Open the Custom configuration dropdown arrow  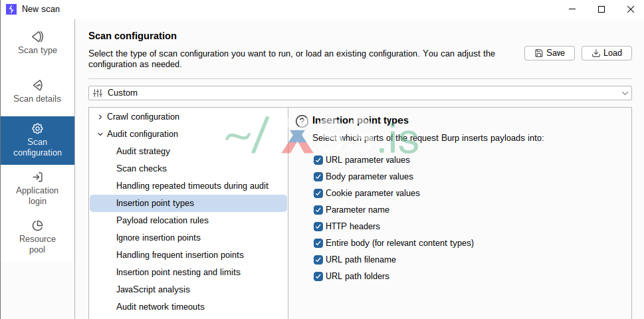click(x=625, y=93)
